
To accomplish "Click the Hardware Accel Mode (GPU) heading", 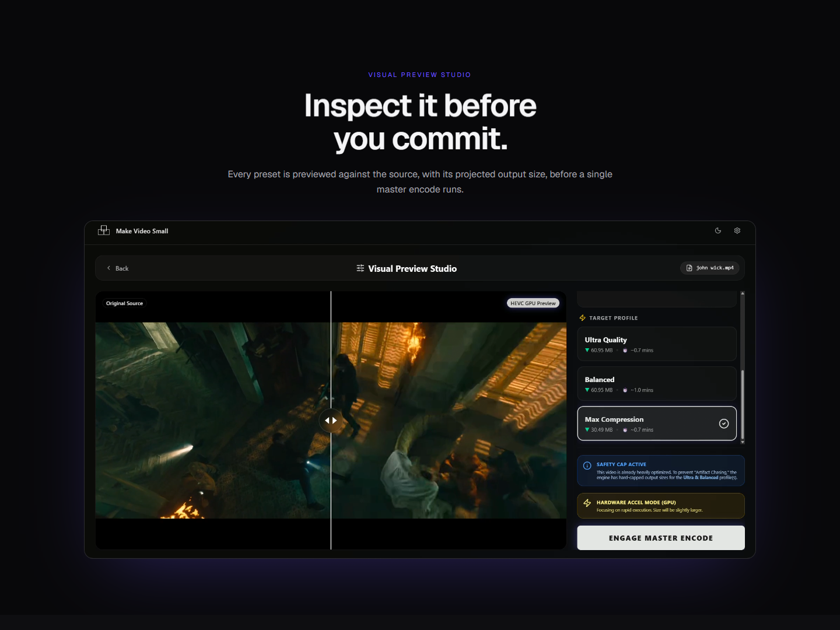I will (636, 502).
